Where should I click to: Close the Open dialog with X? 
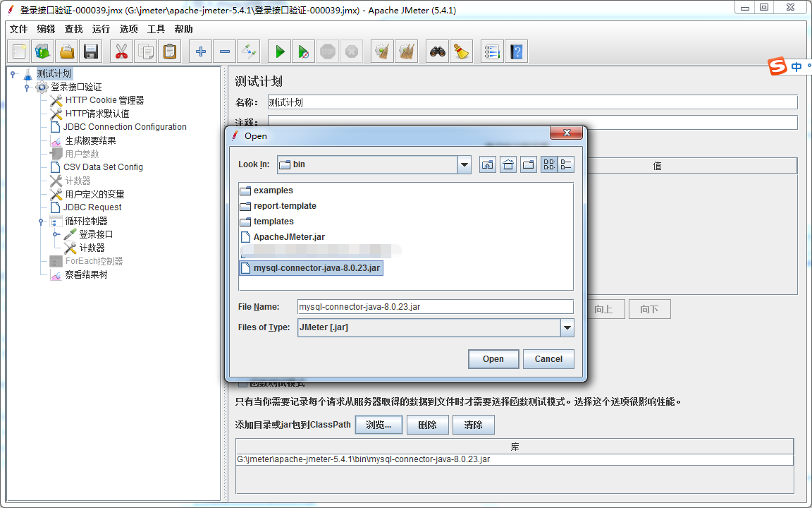coord(567,133)
